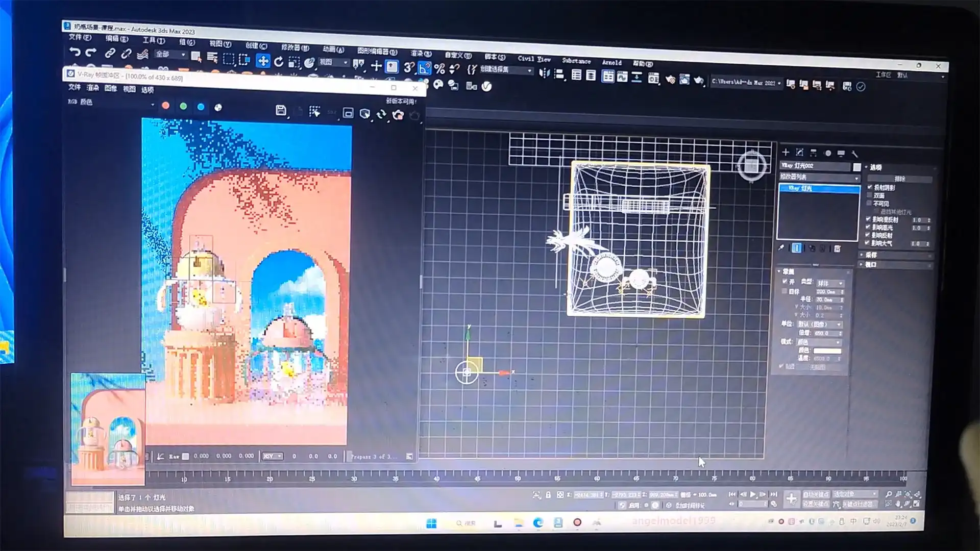This screenshot has width=980, height=551.
Task: Expand the 采样 rollout in the light panel
Action: coord(871,255)
